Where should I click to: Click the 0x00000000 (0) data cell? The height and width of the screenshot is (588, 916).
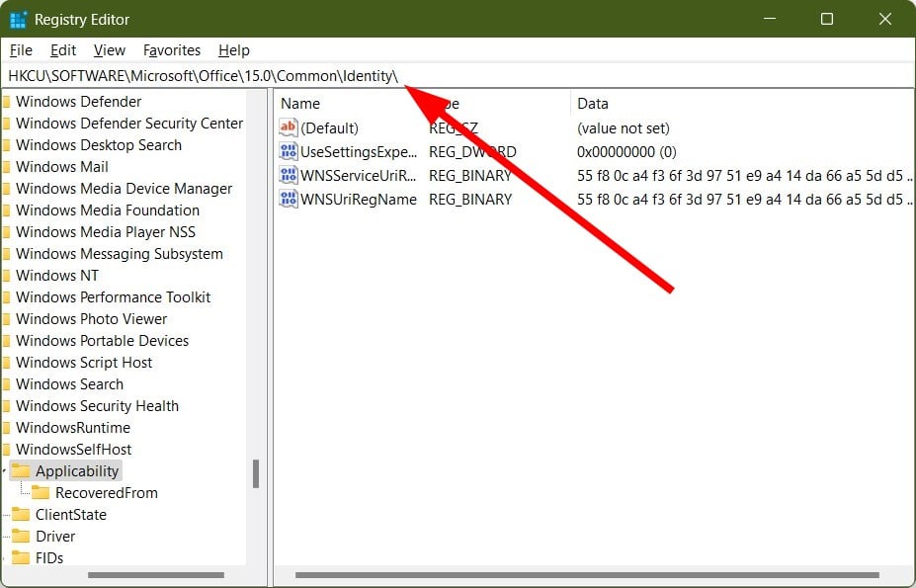626,152
